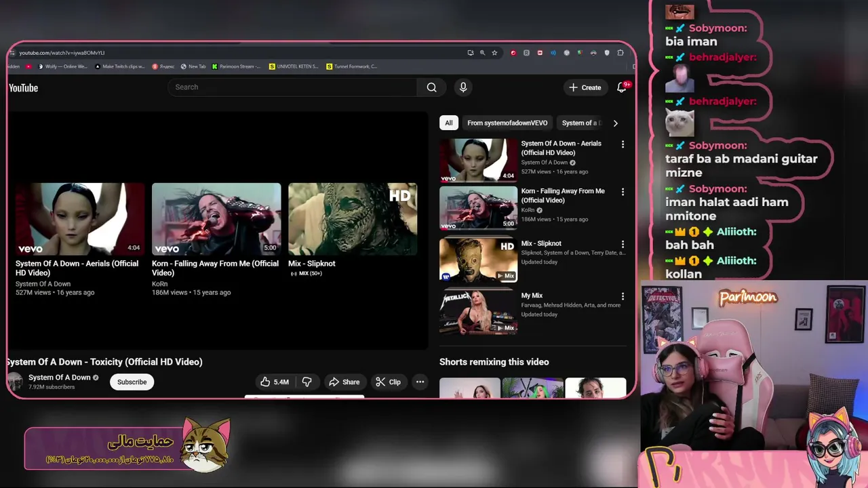Dislike the Toxicity video
868x488 pixels.
pos(307,382)
